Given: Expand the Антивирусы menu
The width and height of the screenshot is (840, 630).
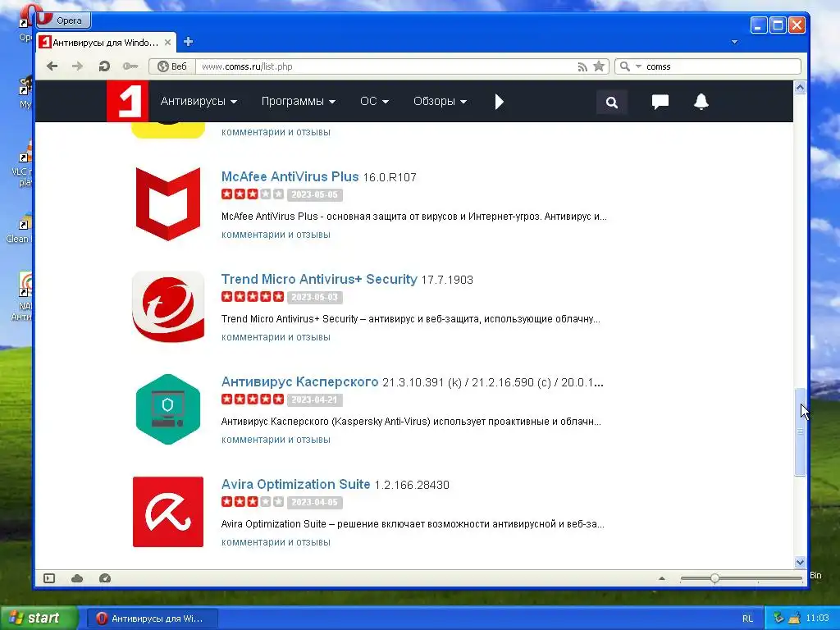Looking at the screenshot, I should 199,101.
